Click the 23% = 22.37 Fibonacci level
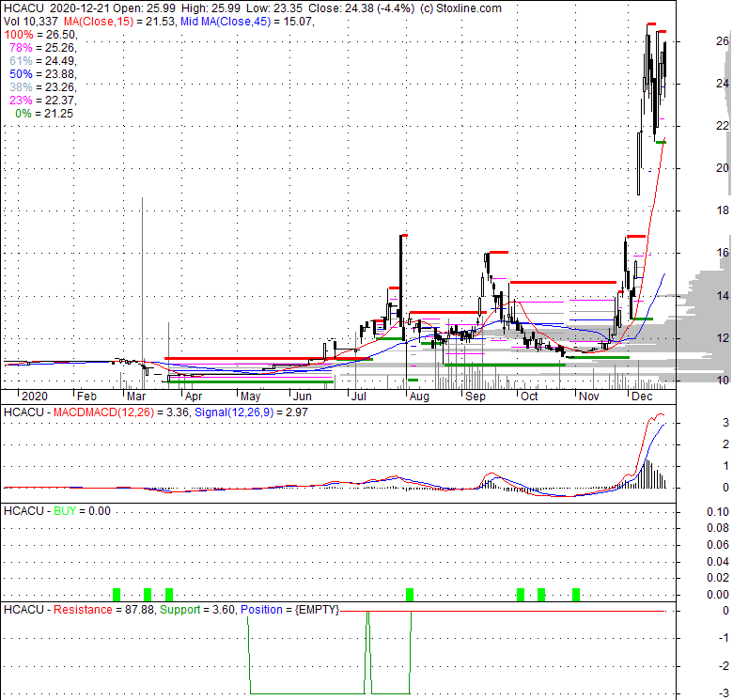 point(43,100)
